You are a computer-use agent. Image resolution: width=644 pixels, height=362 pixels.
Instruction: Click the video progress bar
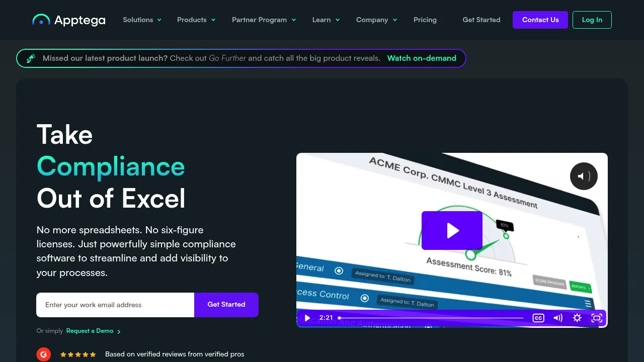pos(431,318)
